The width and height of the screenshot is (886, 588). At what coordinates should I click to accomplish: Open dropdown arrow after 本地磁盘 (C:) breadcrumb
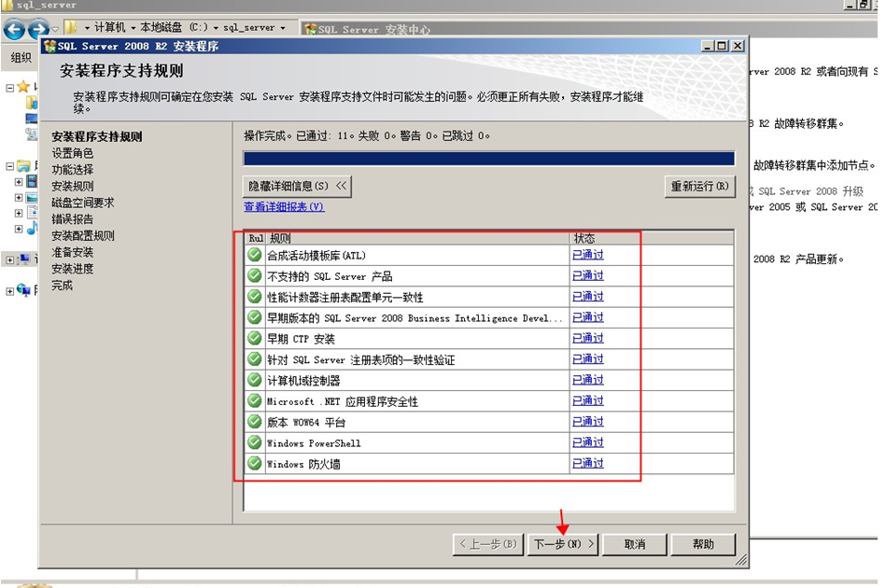pos(216,28)
